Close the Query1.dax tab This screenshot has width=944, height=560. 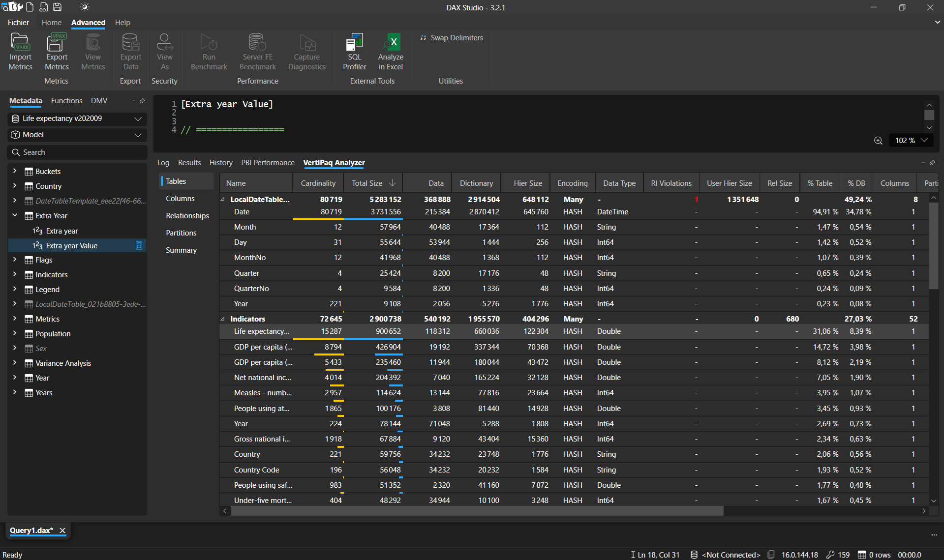click(62, 531)
